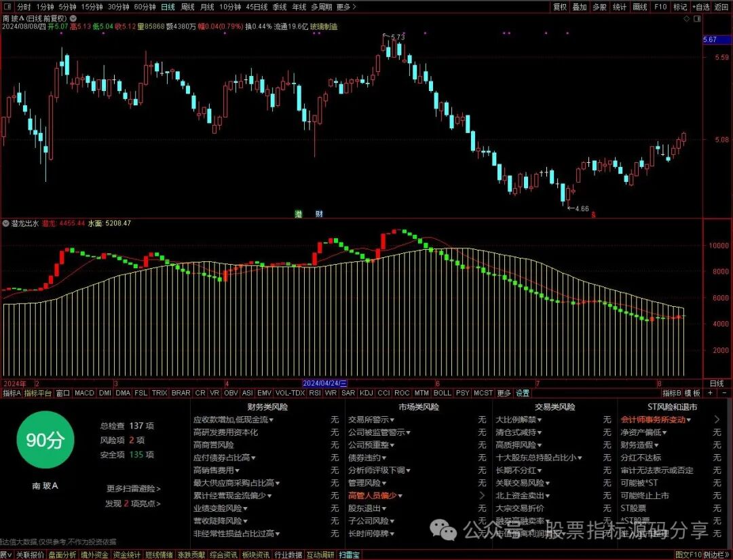Open the dropdown circle beside 南玻A title
Screen dimensions: 733x560
73,19
